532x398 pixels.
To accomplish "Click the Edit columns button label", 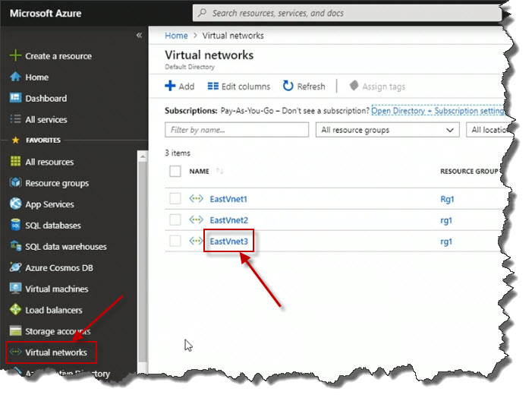I will (246, 87).
